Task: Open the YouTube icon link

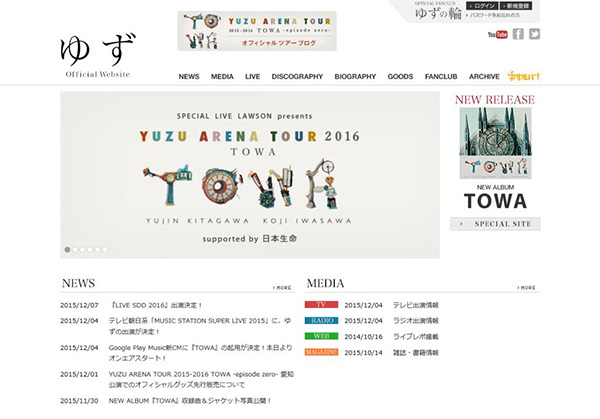Action: (497, 34)
